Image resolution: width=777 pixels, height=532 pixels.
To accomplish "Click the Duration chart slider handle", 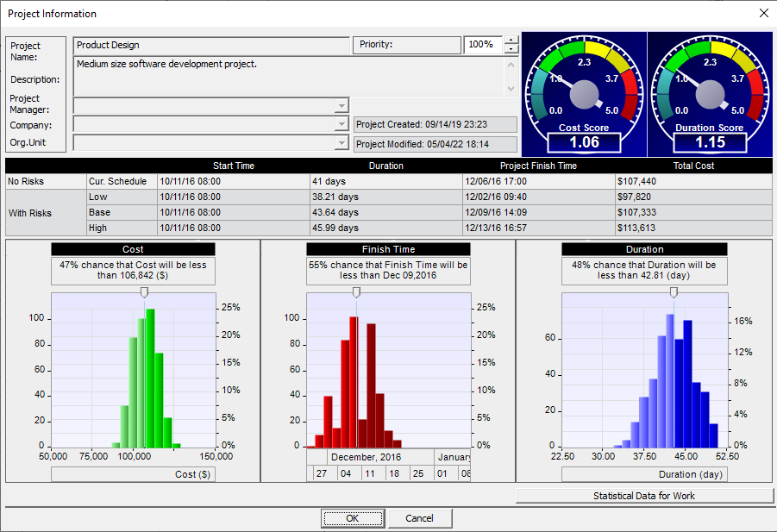I will coord(674,292).
